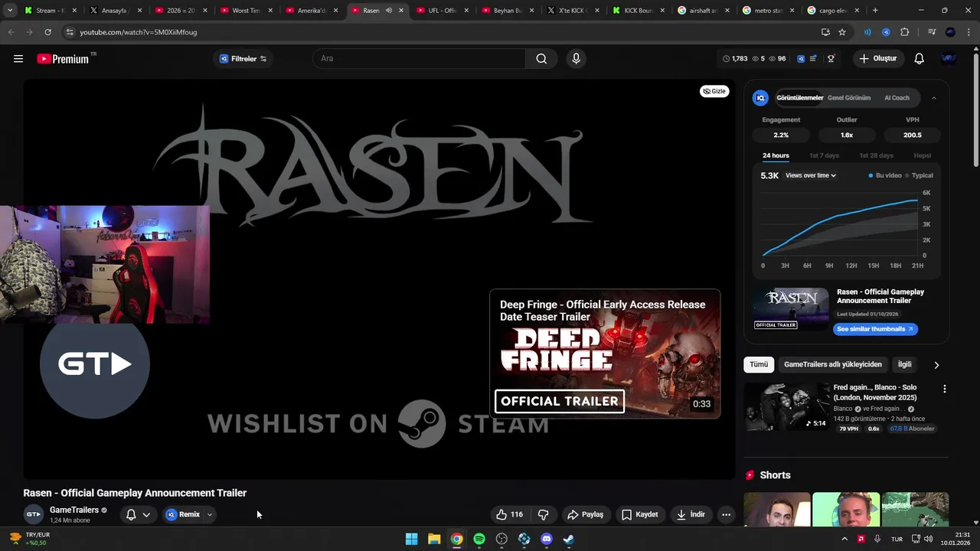Open Chrome tab search dropdown
Screen dimensions: 980x551
[10, 11]
